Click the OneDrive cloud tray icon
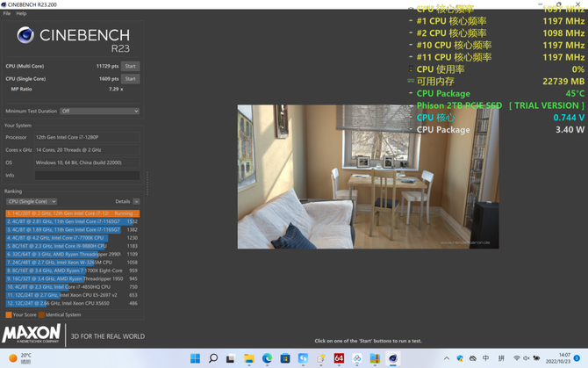The image size is (588, 368). click(473, 358)
